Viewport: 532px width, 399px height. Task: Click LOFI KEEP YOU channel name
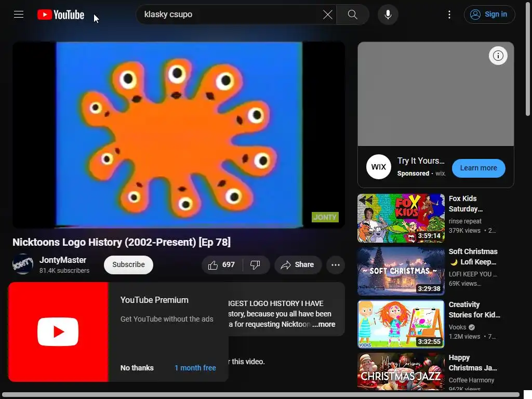point(473,274)
